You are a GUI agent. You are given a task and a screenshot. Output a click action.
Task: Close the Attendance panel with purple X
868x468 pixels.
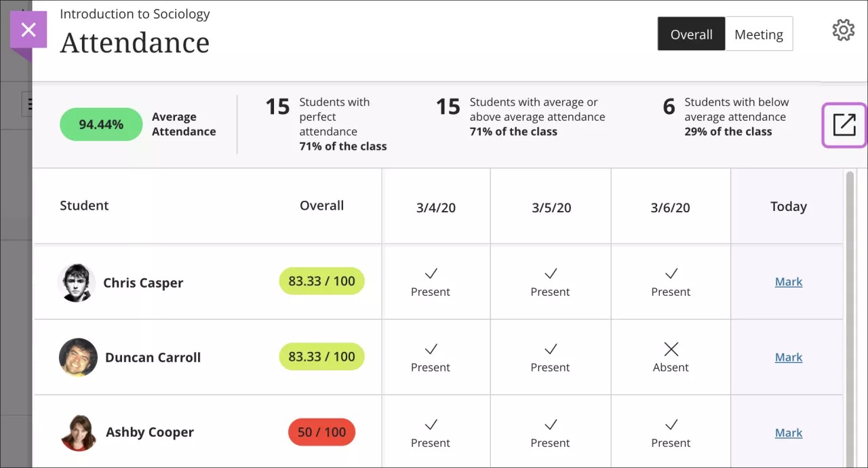[x=28, y=30]
